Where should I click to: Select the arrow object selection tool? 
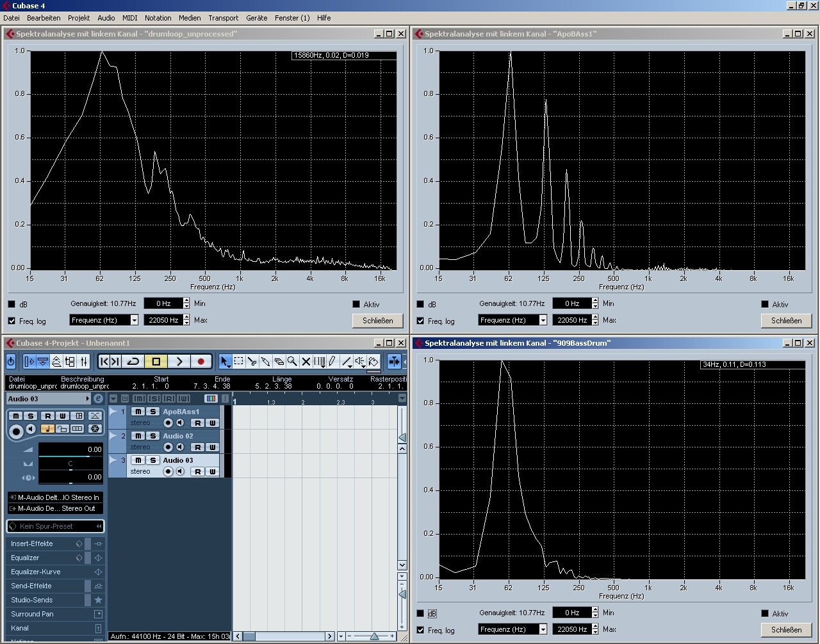click(x=225, y=362)
